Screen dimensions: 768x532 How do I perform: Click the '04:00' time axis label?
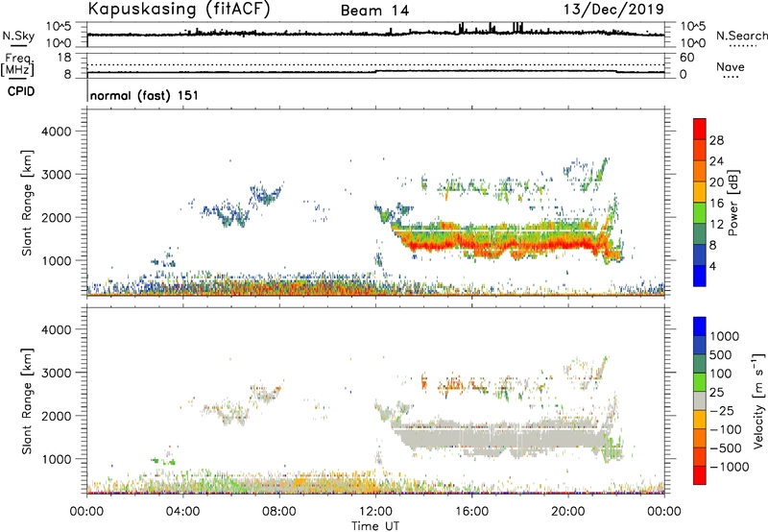pos(182,512)
